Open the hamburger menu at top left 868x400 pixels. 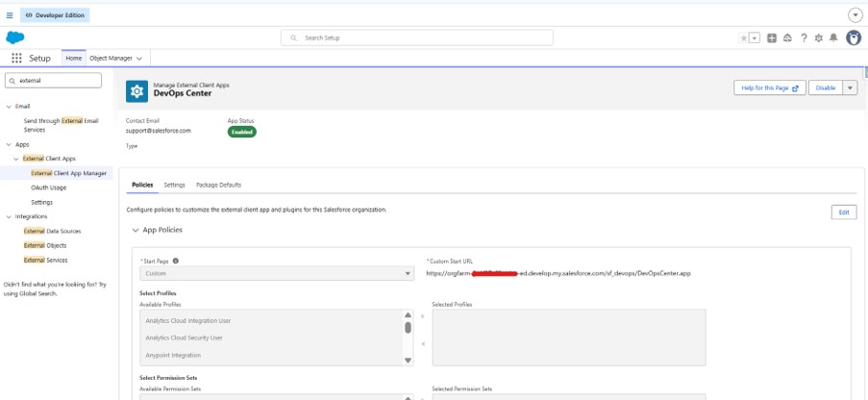pyautogui.click(x=10, y=15)
